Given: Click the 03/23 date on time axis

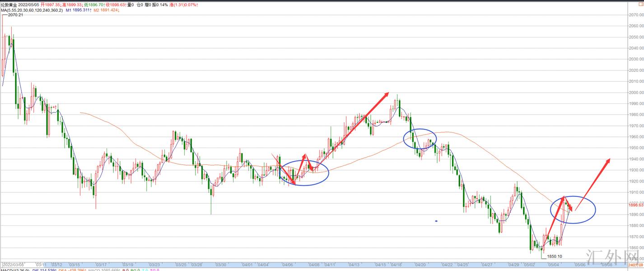Looking at the screenshot, I should click(154, 265).
